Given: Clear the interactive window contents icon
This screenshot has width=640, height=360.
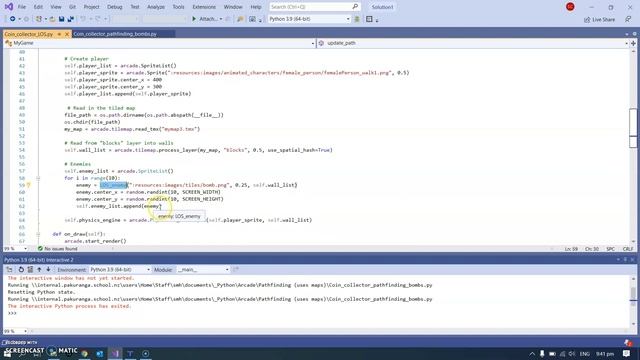Looking at the screenshot, I should coord(30,269).
